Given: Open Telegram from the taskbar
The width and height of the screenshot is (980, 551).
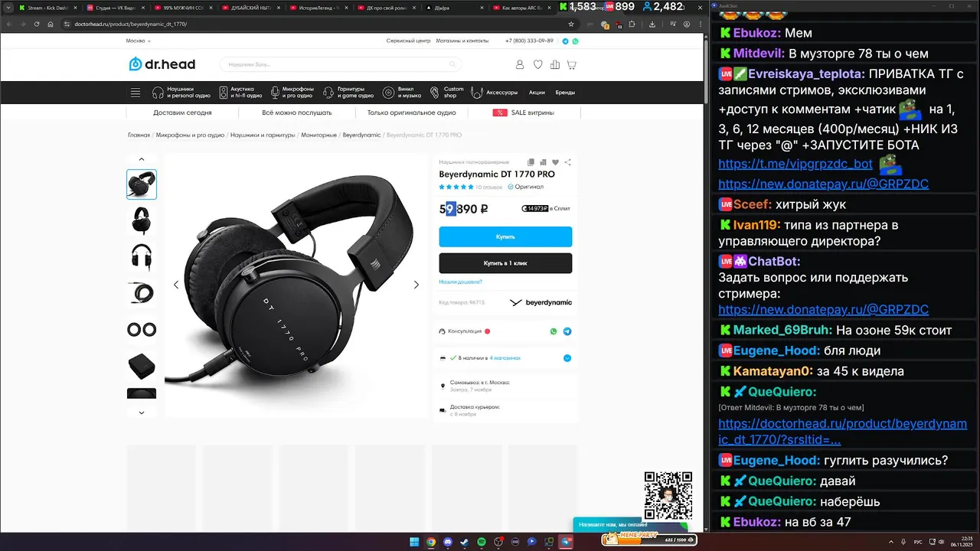Looking at the screenshot, I should 566,542.
